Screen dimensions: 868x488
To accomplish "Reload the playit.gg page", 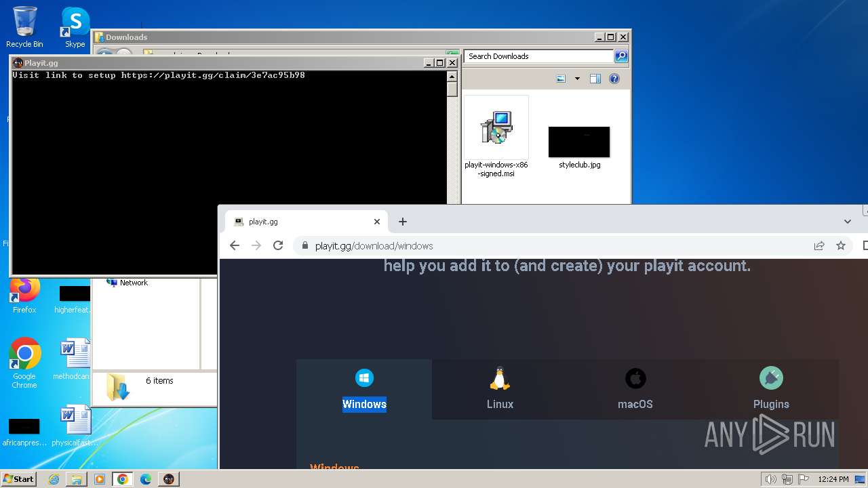I will tap(278, 245).
